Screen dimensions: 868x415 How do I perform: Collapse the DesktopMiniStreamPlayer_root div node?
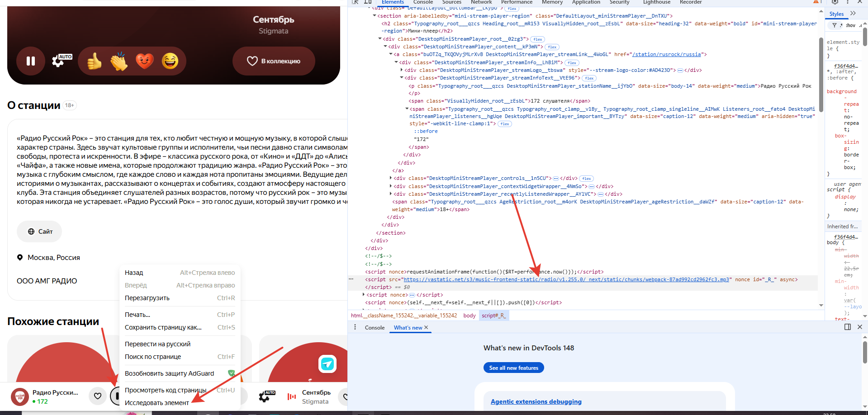tap(380, 39)
